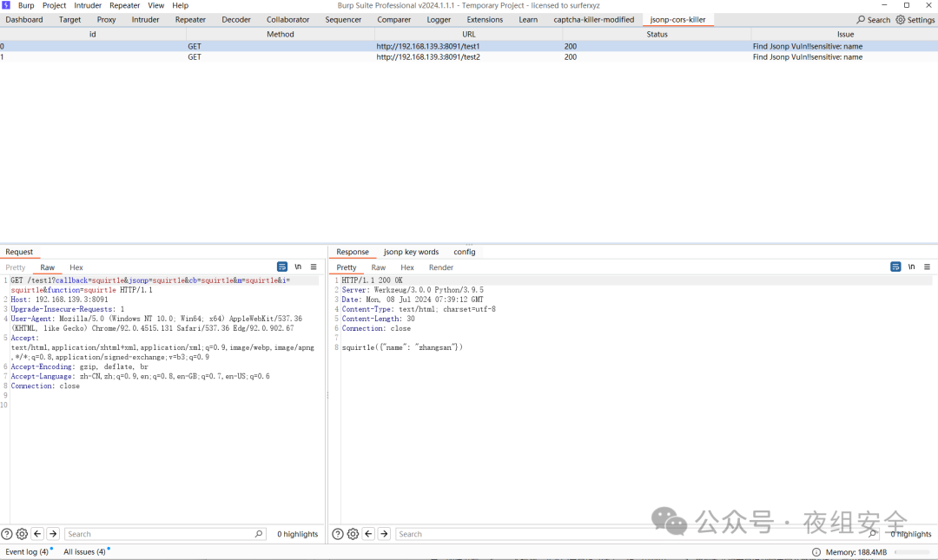Switch to the captcha-killer-modified tab
Viewport: 938px width, 560px height.
pos(594,20)
